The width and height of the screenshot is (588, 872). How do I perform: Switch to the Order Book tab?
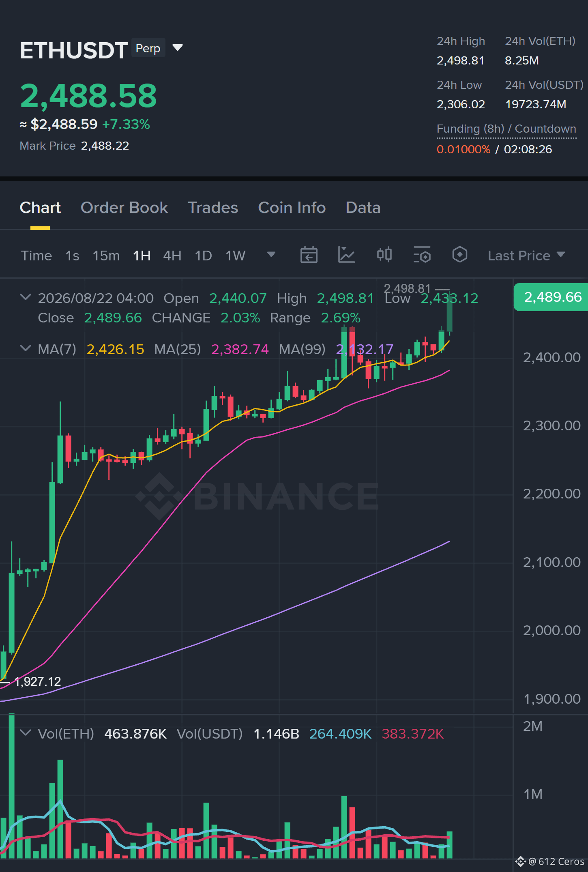[x=124, y=208]
